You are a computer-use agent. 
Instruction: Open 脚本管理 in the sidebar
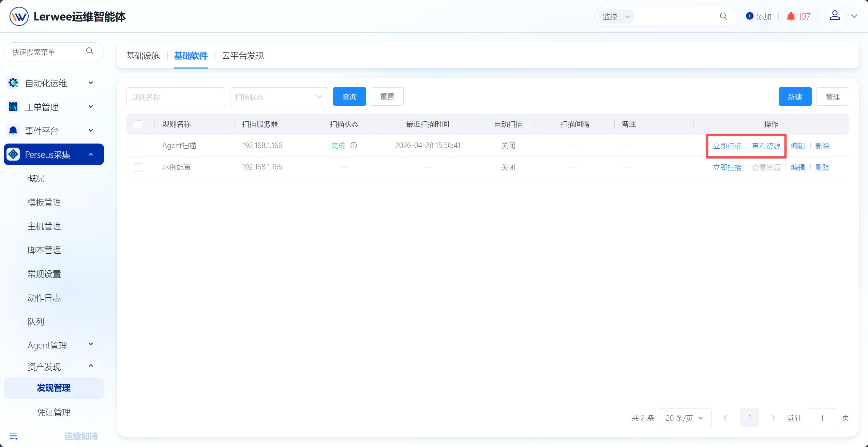tap(44, 250)
